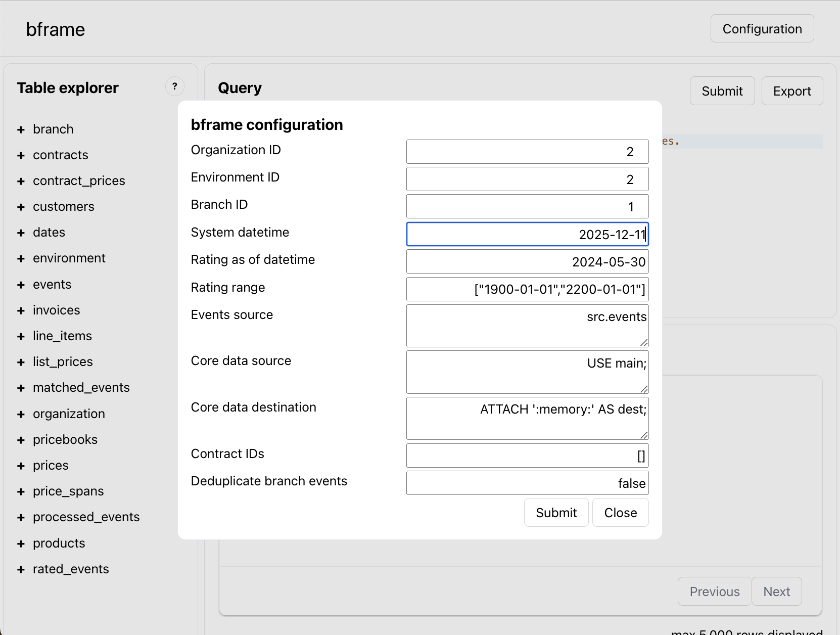The height and width of the screenshot is (635, 840).
Task: Go to Previous results page
Action: [714, 592]
